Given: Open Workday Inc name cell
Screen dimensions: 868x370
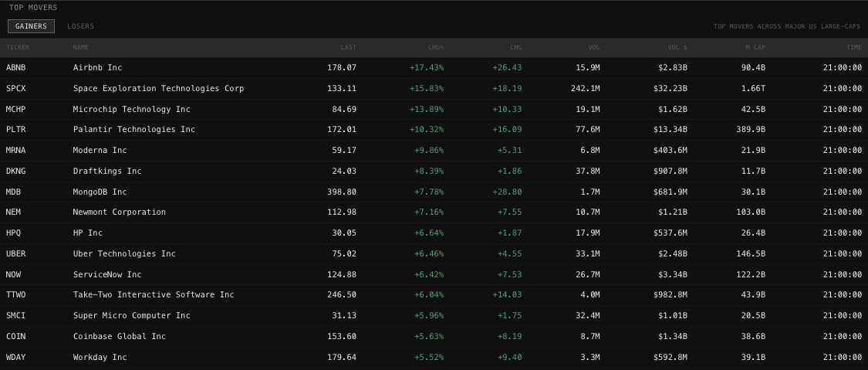Looking at the screenshot, I should tap(100, 357).
